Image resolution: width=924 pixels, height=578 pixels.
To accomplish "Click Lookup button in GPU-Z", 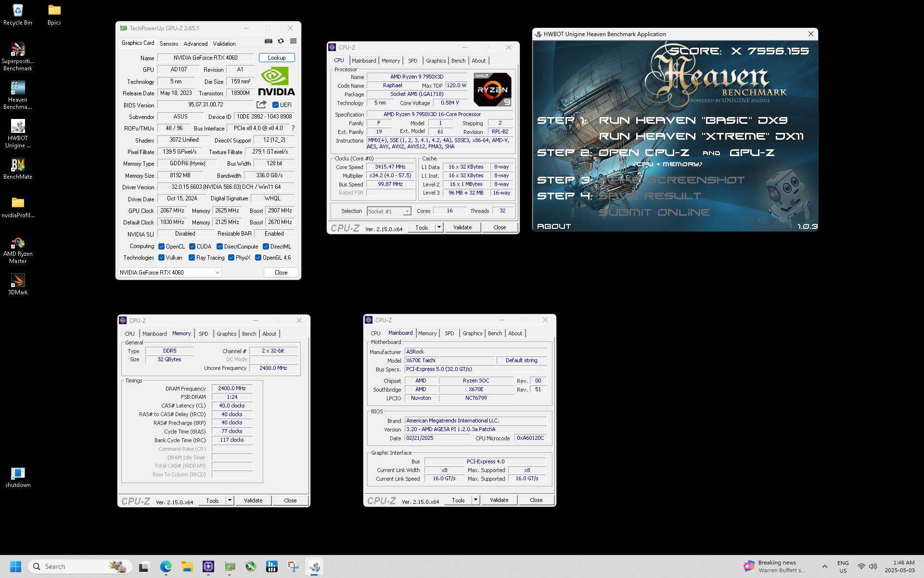I will click(277, 58).
